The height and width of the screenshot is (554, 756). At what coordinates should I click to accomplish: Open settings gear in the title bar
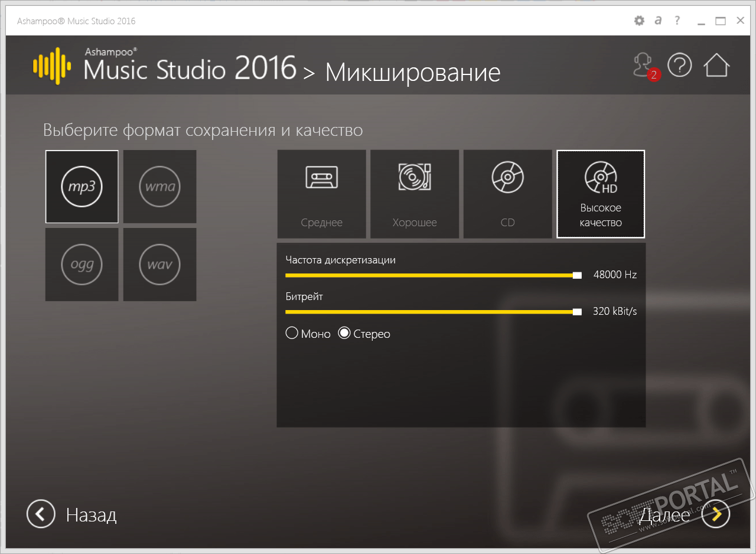tap(639, 21)
